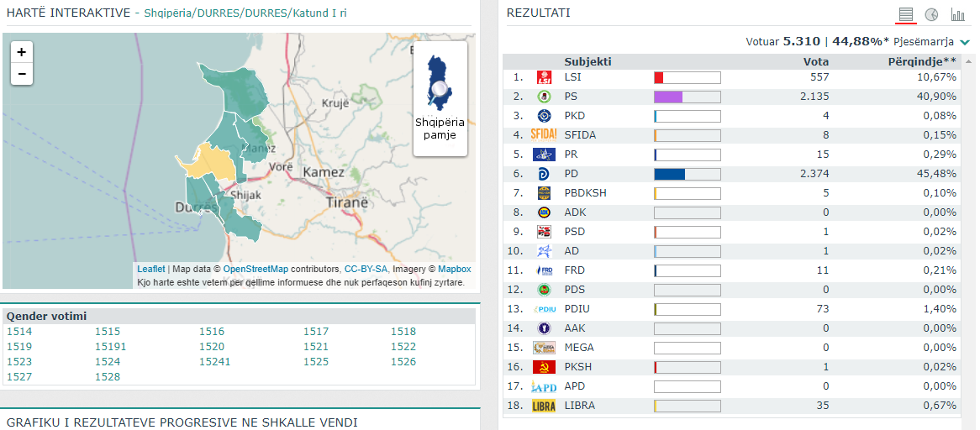Switch to table list results view
This screenshot has width=980, height=430.
click(905, 15)
